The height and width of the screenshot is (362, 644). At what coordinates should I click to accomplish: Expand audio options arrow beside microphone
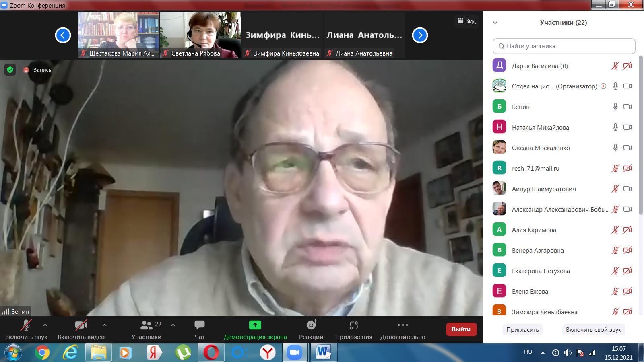(x=45, y=325)
